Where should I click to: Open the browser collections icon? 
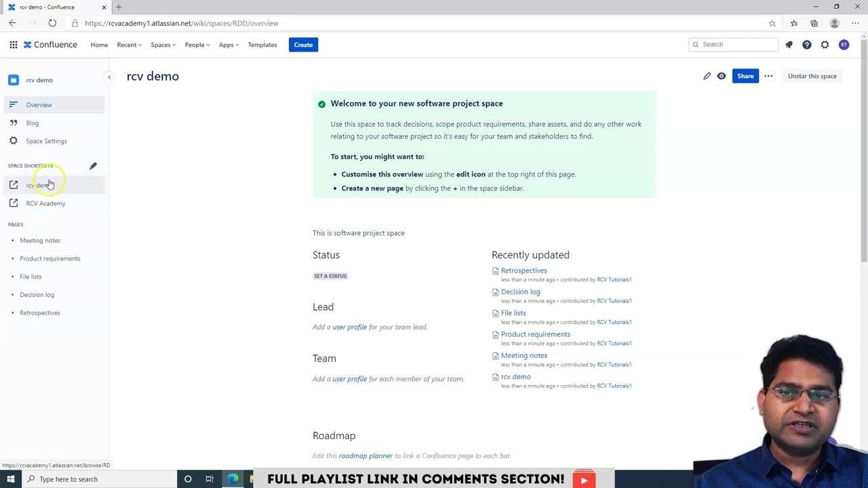point(814,23)
